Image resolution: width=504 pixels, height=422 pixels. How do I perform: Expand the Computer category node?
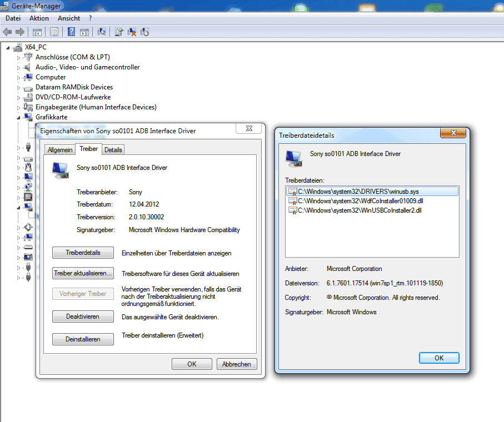(x=19, y=78)
